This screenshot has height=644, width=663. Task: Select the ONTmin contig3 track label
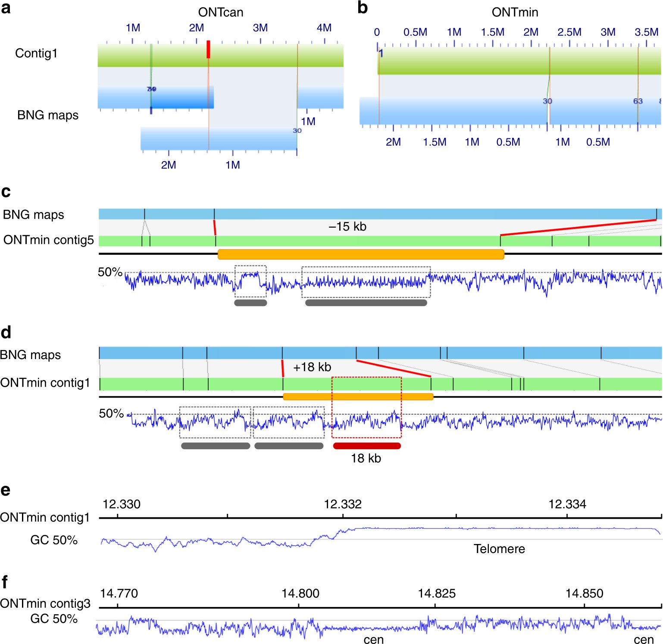(x=45, y=603)
